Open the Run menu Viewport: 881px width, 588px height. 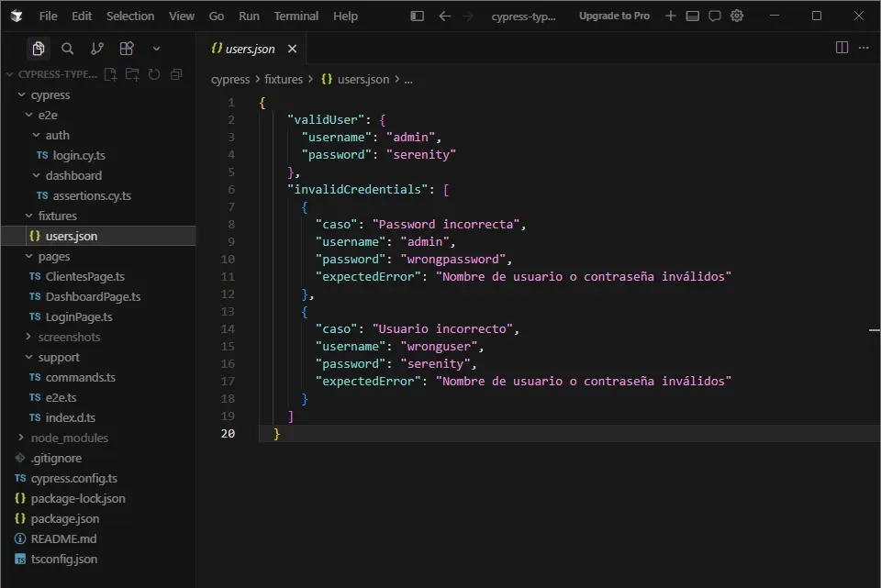pyautogui.click(x=249, y=17)
